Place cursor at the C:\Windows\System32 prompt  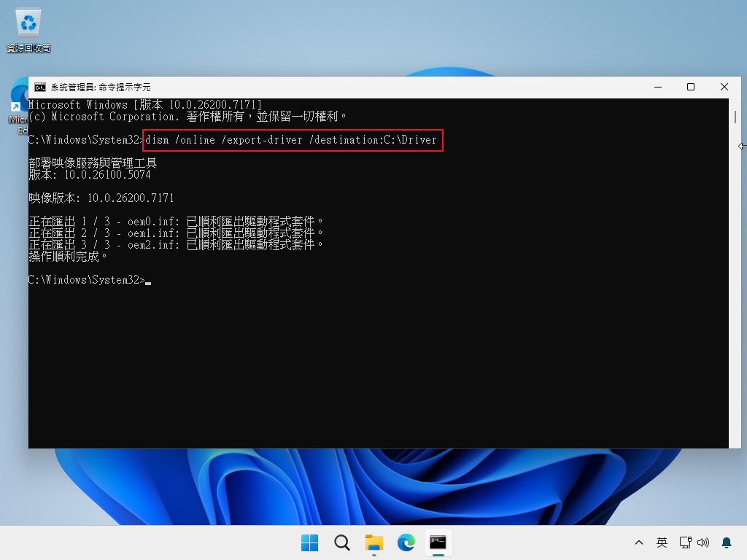coord(148,279)
